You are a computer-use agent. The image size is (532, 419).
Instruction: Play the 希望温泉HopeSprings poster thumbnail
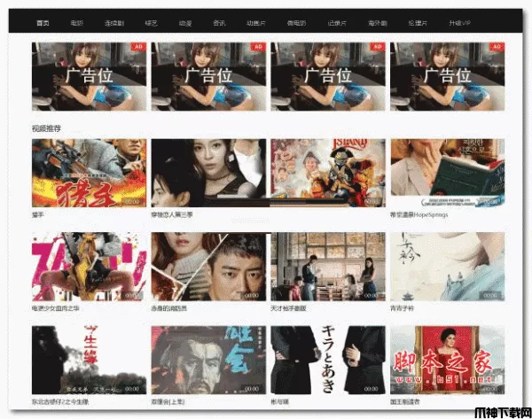448,173
